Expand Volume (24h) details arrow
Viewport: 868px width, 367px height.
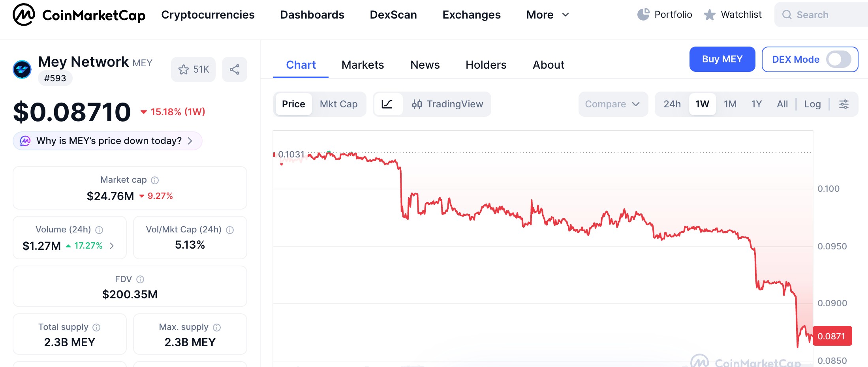(112, 246)
